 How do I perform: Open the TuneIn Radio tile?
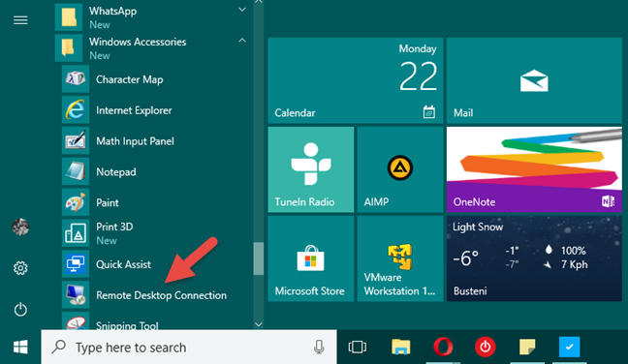coord(311,169)
